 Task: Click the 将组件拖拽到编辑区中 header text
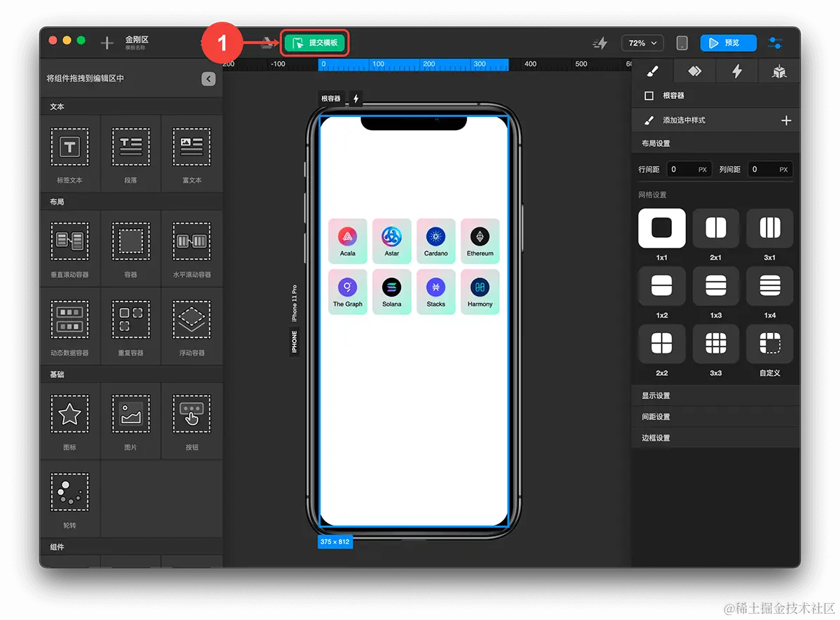point(85,79)
